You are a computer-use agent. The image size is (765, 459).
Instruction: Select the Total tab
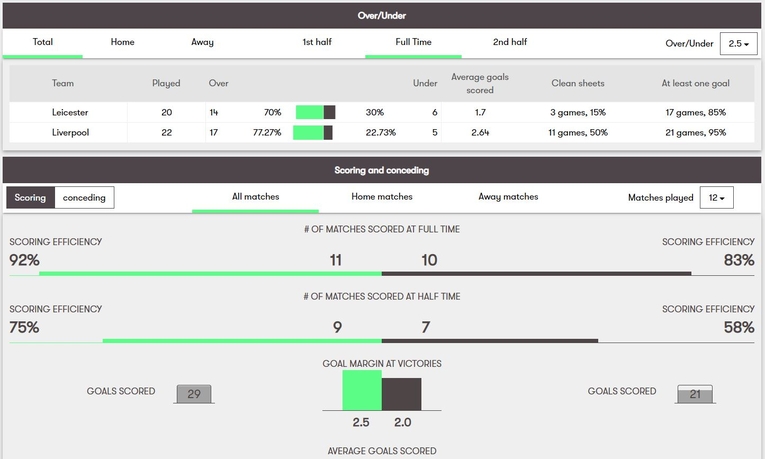point(42,43)
